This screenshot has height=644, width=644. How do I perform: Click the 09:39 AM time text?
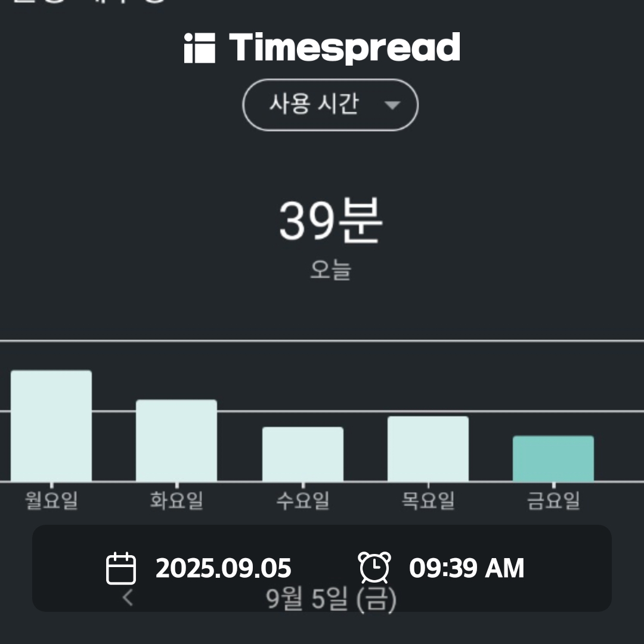point(466,568)
